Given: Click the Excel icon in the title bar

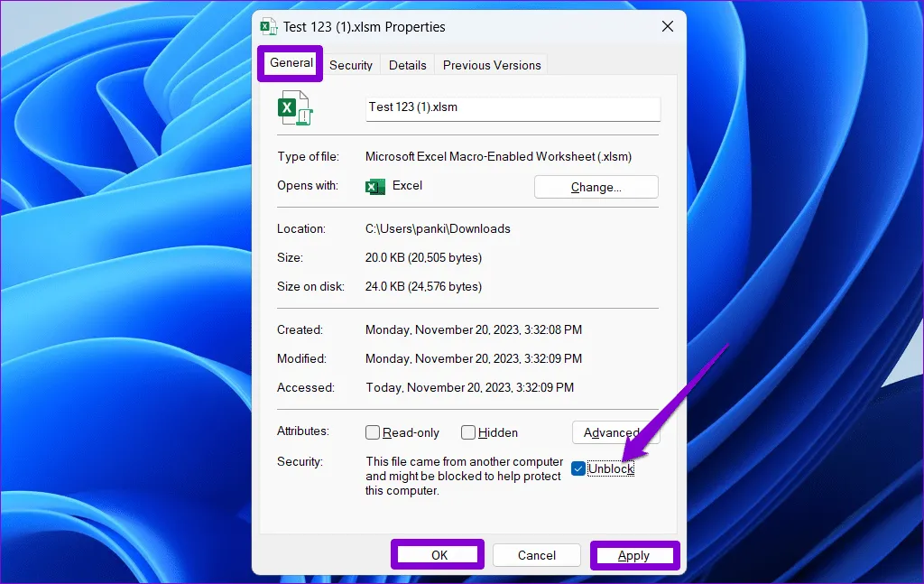Looking at the screenshot, I should 269,27.
